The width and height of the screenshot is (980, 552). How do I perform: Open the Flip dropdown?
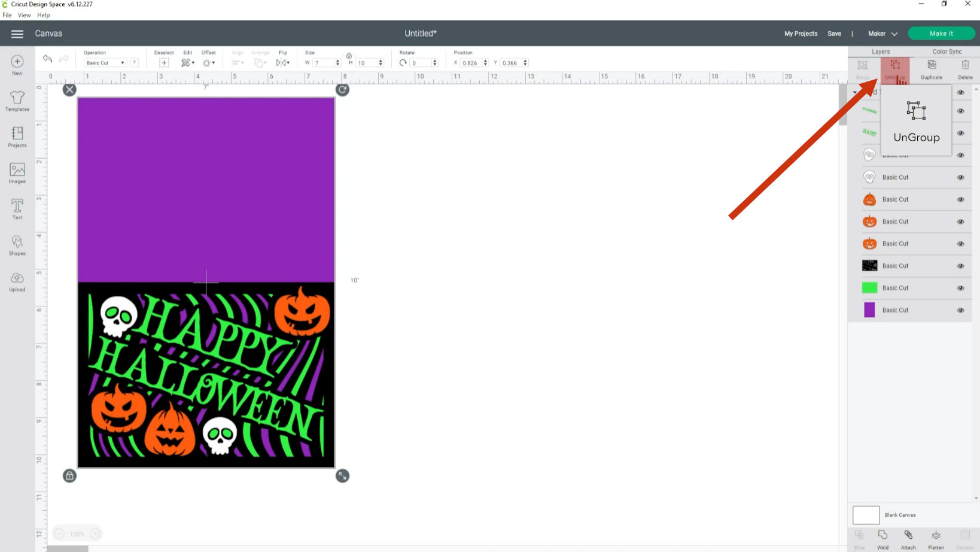point(283,62)
